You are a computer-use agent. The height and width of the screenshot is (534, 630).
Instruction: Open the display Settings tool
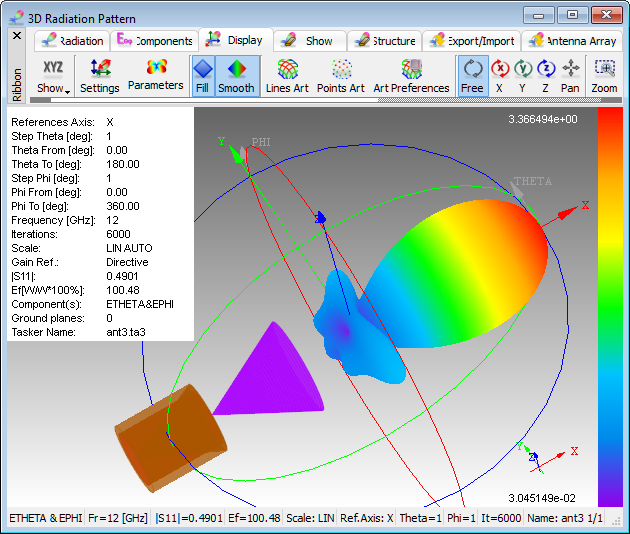[x=100, y=76]
